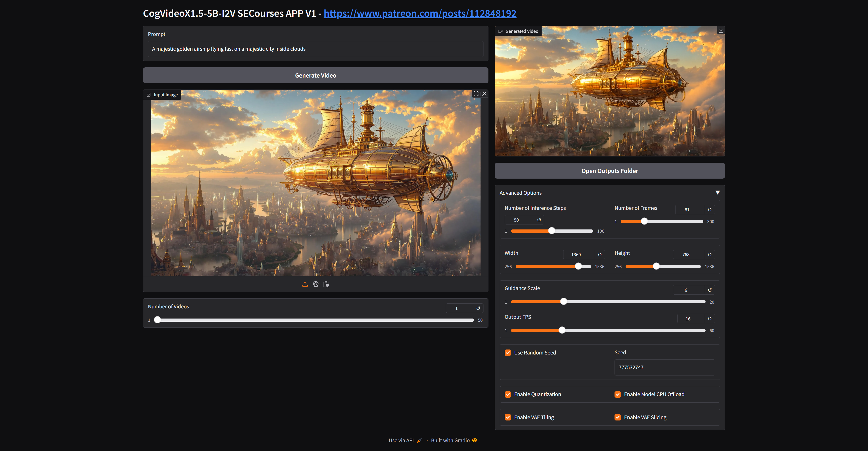Reset the Guidance Scale value
Viewport: 868px width, 451px height.
tap(710, 290)
